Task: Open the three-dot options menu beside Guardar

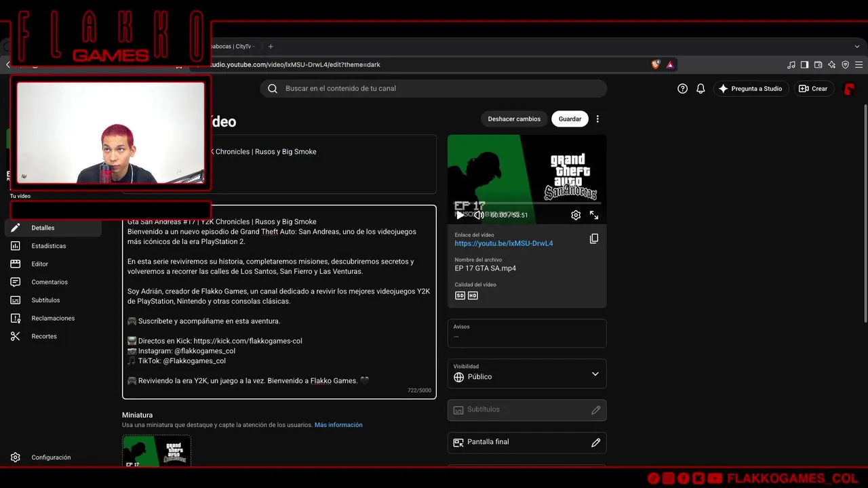Action: pyautogui.click(x=597, y=119)
